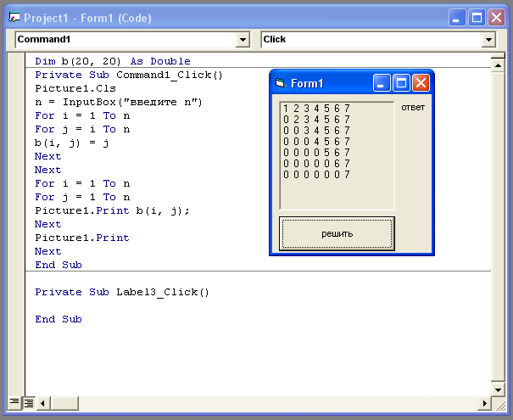Close the Form1 window
The image size is (513, 420).
pyautogui.click(x=421, y=83)
